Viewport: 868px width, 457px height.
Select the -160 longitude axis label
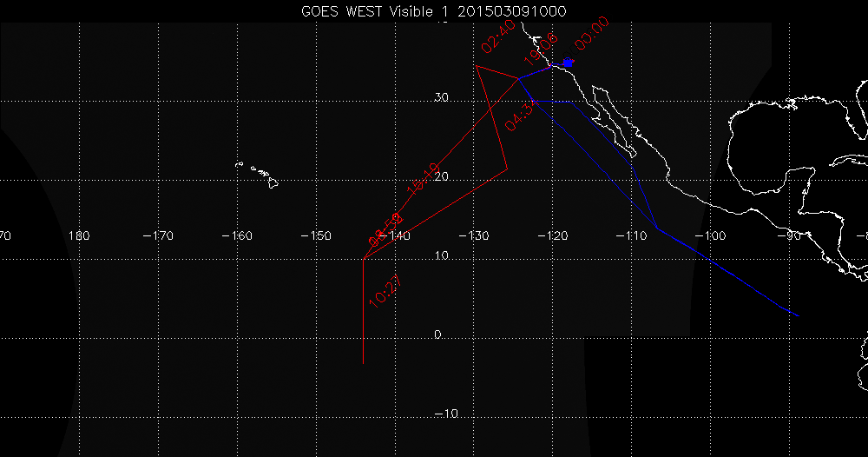coord(237,236)
